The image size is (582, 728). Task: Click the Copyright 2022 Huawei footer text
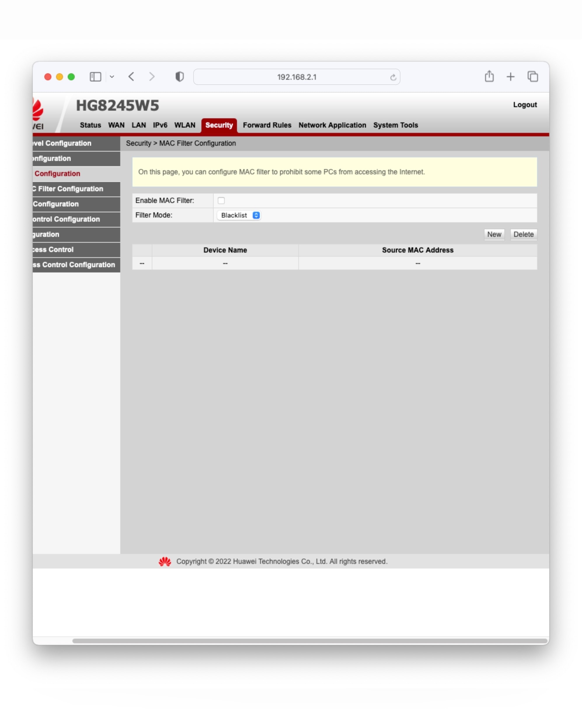pos(282,562)
